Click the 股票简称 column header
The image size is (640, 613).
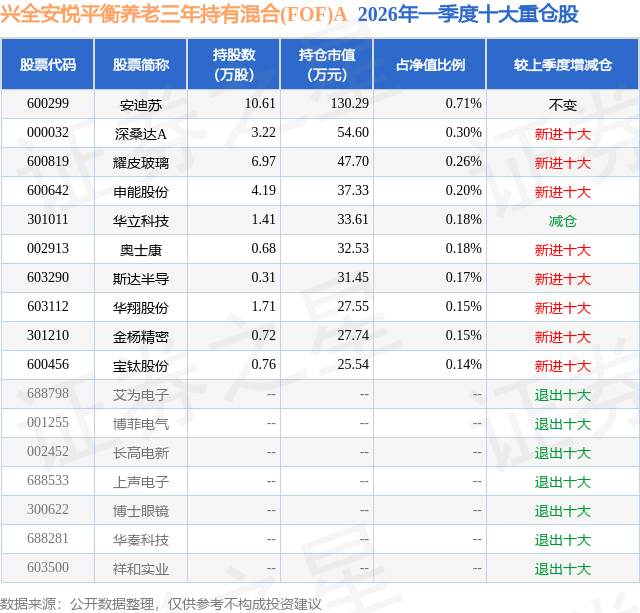141,64
